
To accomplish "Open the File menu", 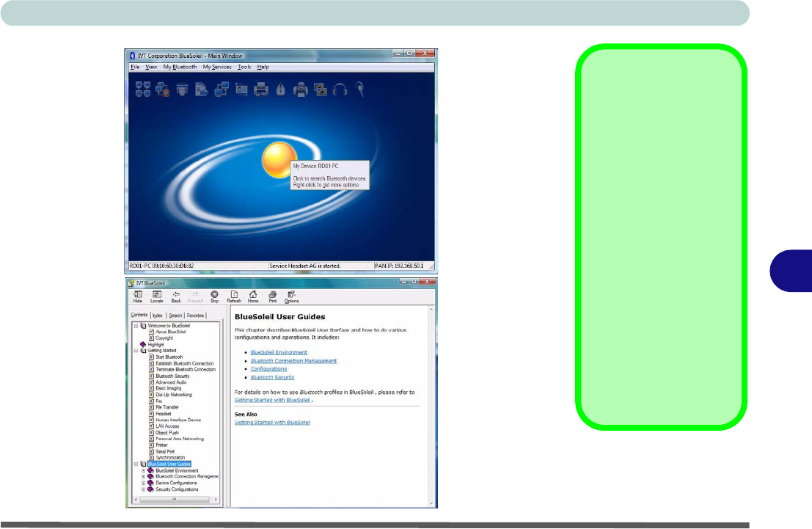I will click(x=135, y=67).
